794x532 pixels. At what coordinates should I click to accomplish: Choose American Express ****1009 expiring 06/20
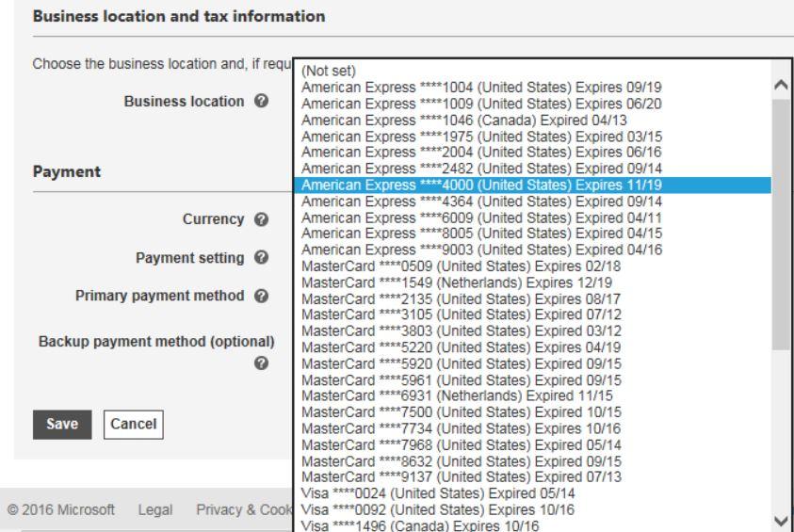[532, 104]
